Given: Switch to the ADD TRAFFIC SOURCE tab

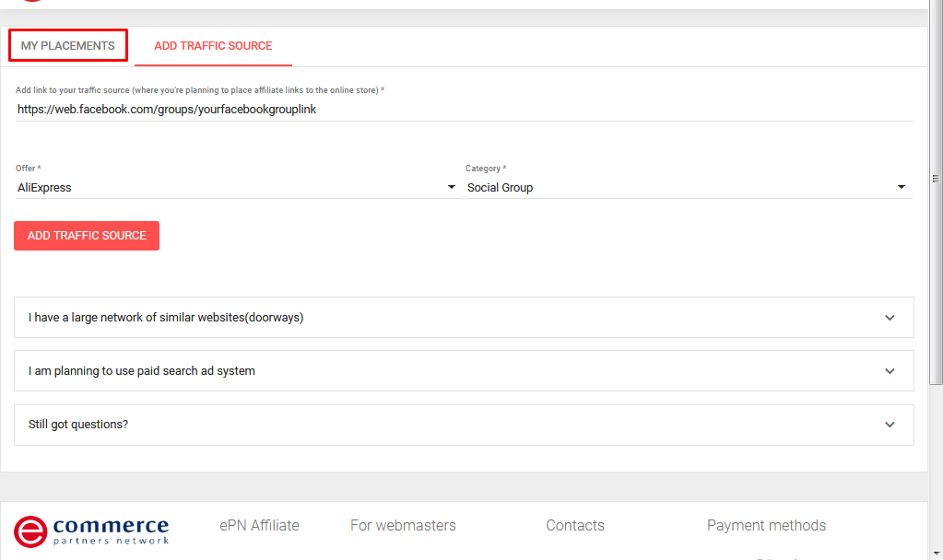Looking at the screenshot, I should pos(213,44).
